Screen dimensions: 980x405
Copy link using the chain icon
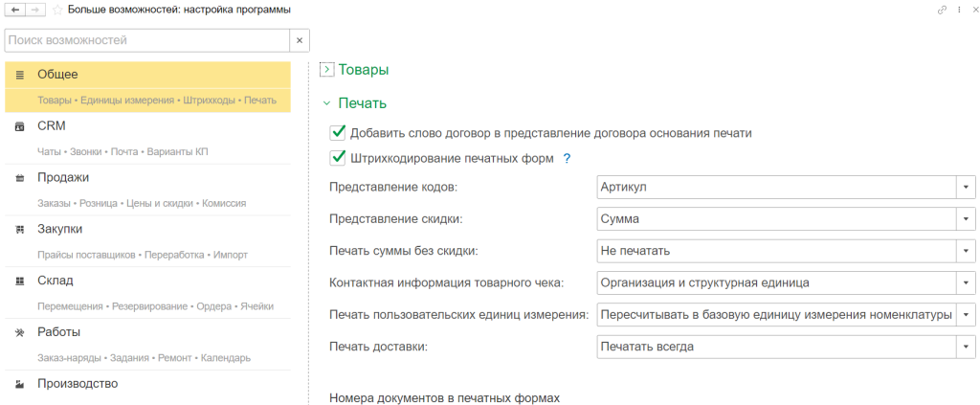click(942, 10)
